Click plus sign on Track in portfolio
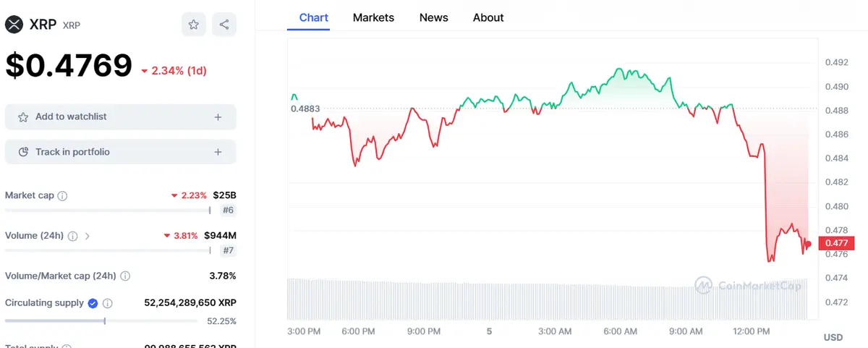Screen dimensions: 868x348 [218, 153]
